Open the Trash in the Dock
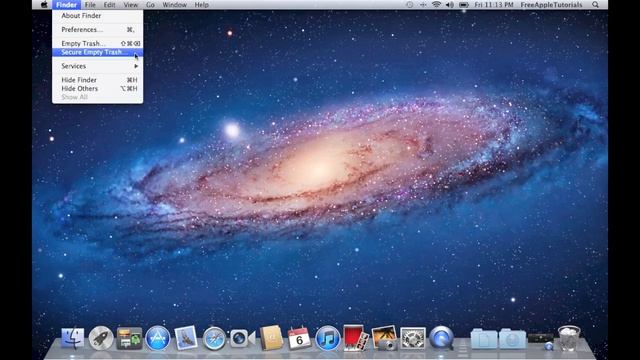 (x=569, y=338)
